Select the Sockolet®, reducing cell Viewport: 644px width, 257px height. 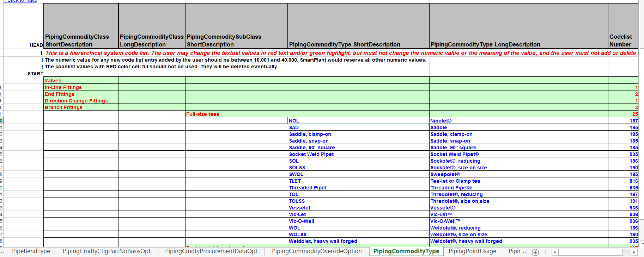point(519,161)
